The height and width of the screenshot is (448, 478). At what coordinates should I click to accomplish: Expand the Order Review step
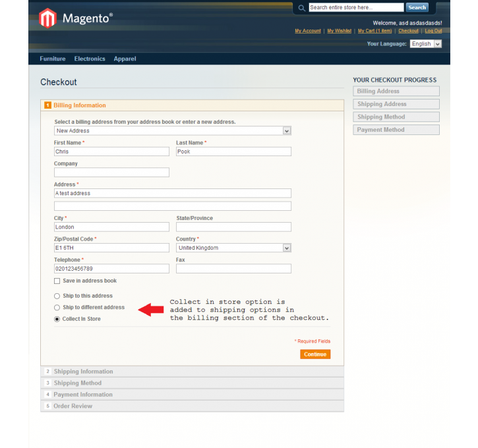pos(192,406)
